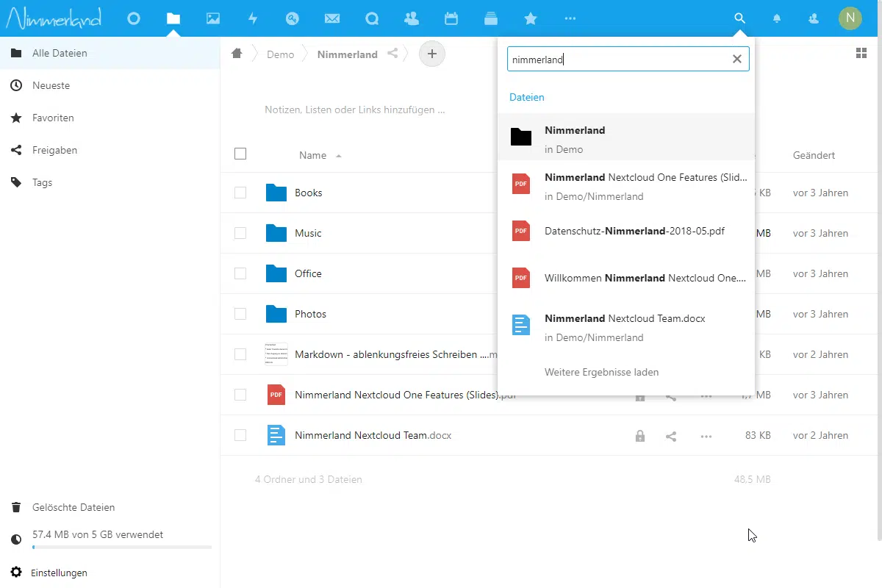Select Tags in sidebar
882x588 pixels.
[x=110, y=182]
